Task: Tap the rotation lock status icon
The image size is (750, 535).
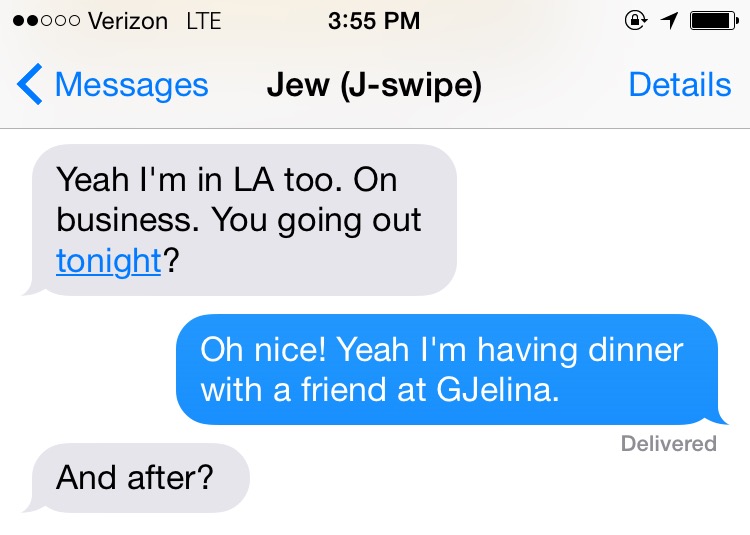Action: pyautogui.click(x=634, y=21)
